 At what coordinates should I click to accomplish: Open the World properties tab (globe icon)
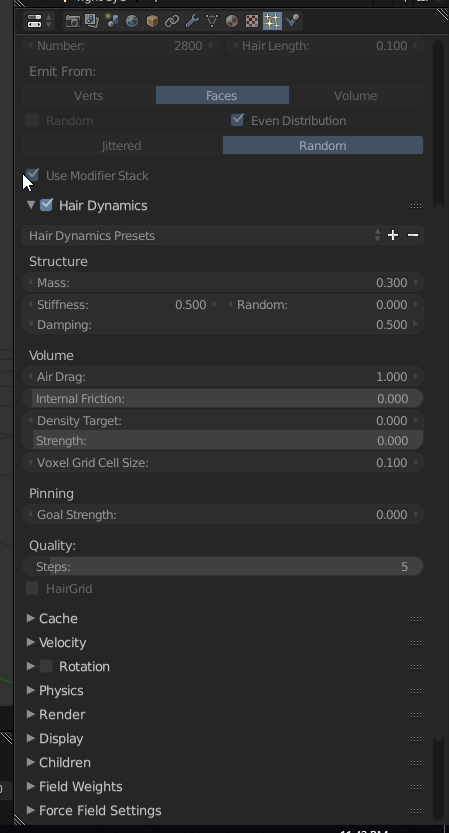[x=132, y=21]
